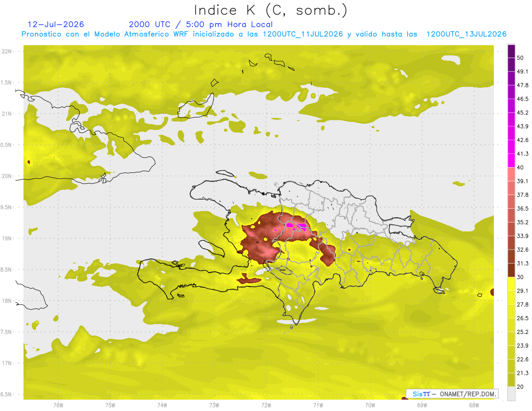Click the '18N' latitude label
This screenshot has height=411, width=532.
7,301
